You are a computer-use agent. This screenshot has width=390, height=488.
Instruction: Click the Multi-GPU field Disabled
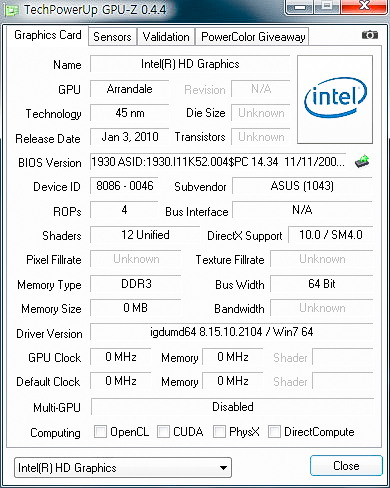[232, 407]
